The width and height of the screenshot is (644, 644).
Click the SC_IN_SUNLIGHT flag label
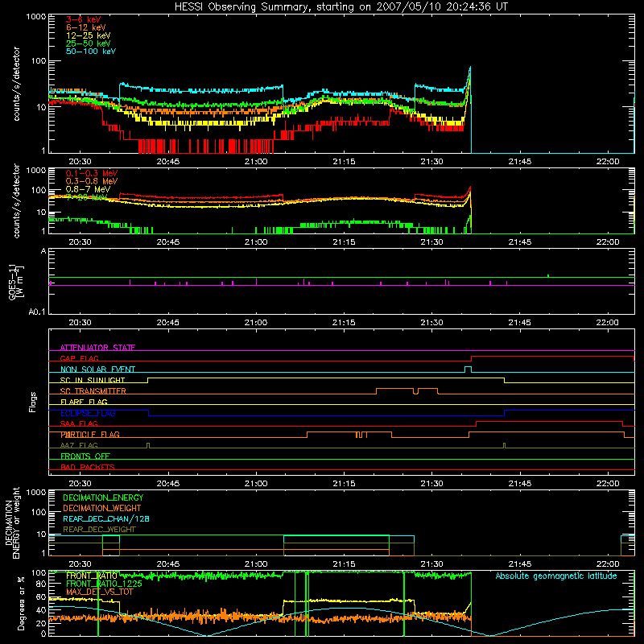coord(93,380)
